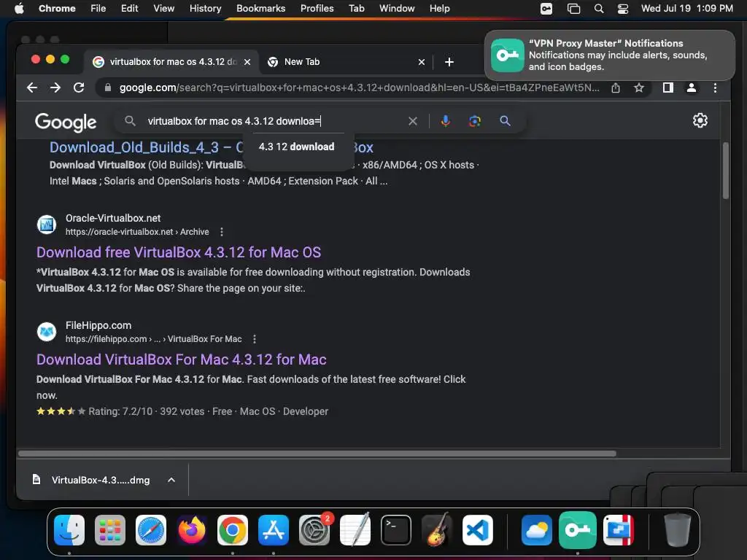
Task: Open Launchpad from the Dock
Action: coord(110,530)
